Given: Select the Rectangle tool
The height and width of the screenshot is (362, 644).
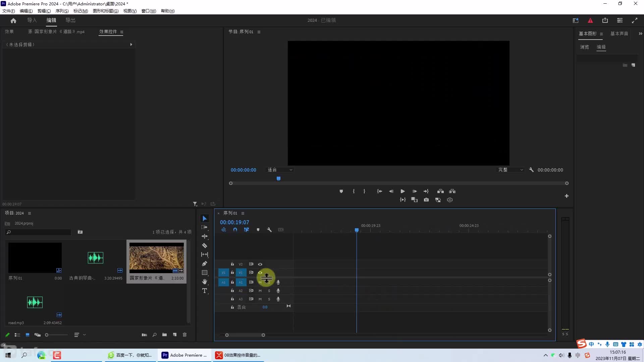Looking at the screenshot, I should pos(205,273).
